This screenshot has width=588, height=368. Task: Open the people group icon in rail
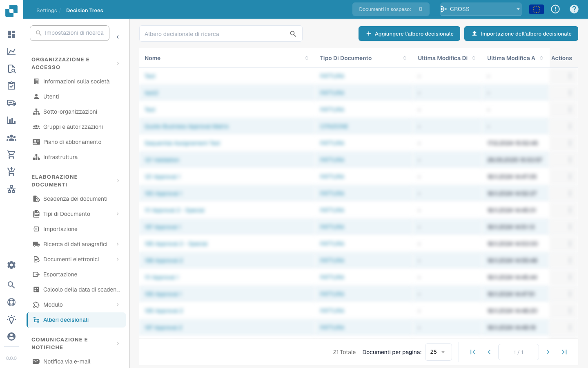(x=11, y=138)
